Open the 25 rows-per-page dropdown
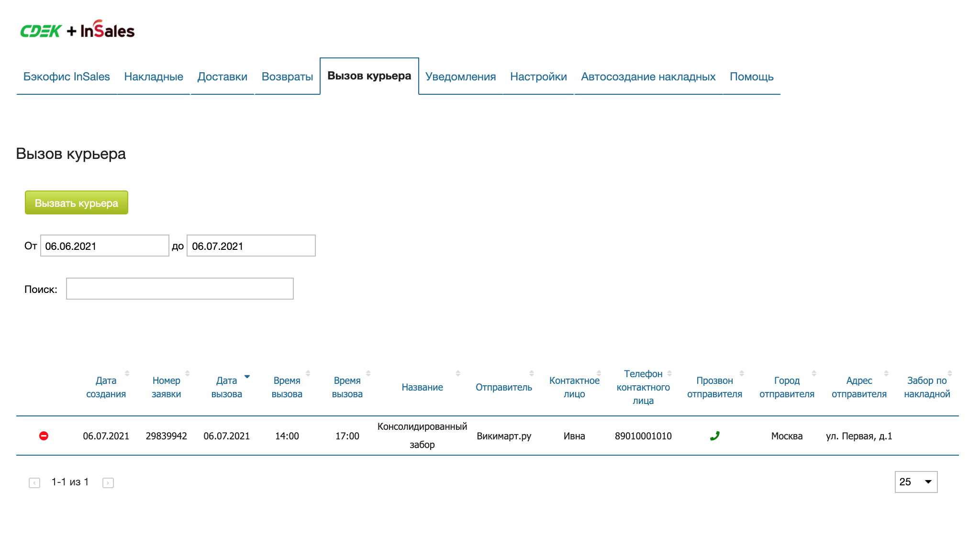The height and width of the screenshot is (560, 980). [x=916, y=482]
